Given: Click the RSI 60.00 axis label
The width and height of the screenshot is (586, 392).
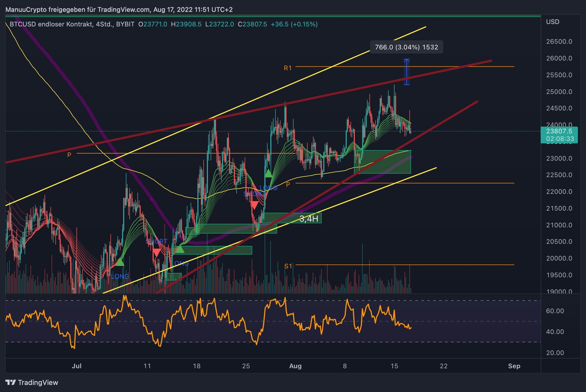Looking at the screenshot, I should [x=555, y=311].
